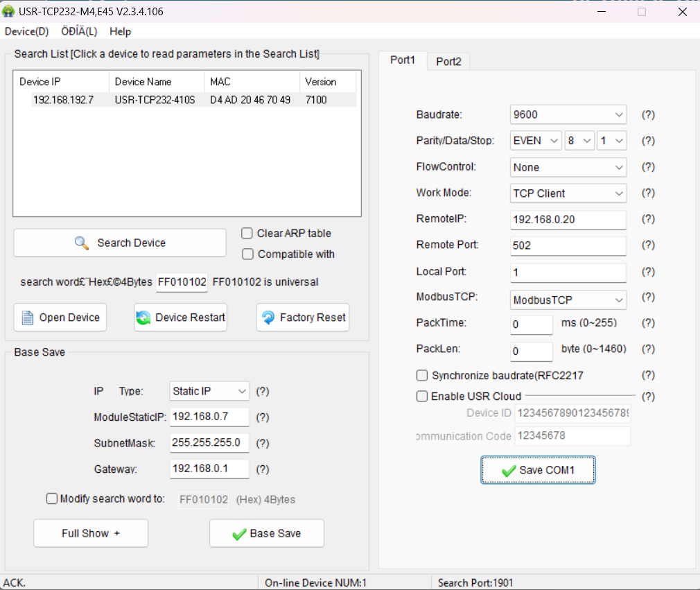Click the help (?) next to Work Mode
Image resolution: width=700 pixels, height=590 pixels.
[x=647, y=193]
